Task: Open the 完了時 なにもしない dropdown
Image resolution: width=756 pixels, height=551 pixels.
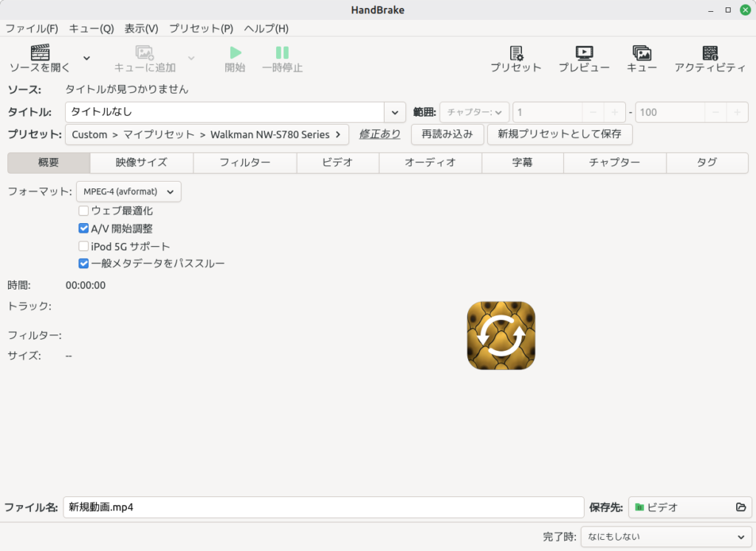Action: [x=666, y=537]
